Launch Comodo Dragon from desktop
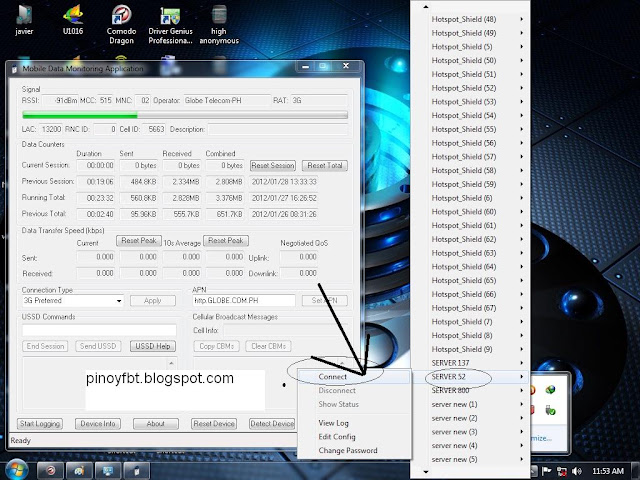The height and width of the screenshot is (480, 640). [x=121, y=24]
